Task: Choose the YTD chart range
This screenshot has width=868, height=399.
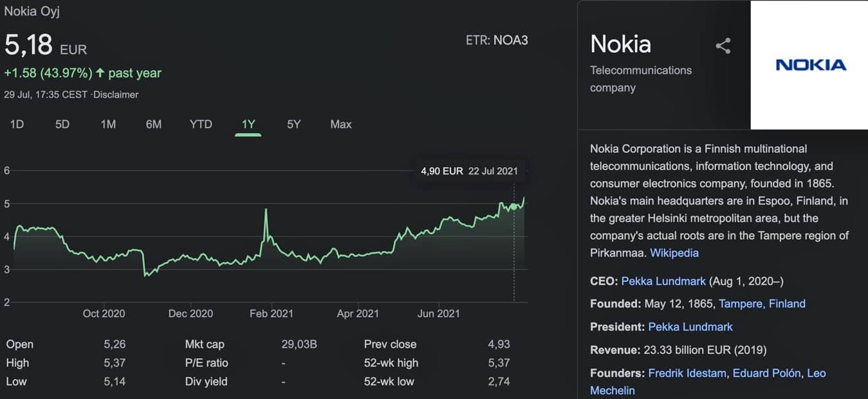Action: tap(201, 124)
